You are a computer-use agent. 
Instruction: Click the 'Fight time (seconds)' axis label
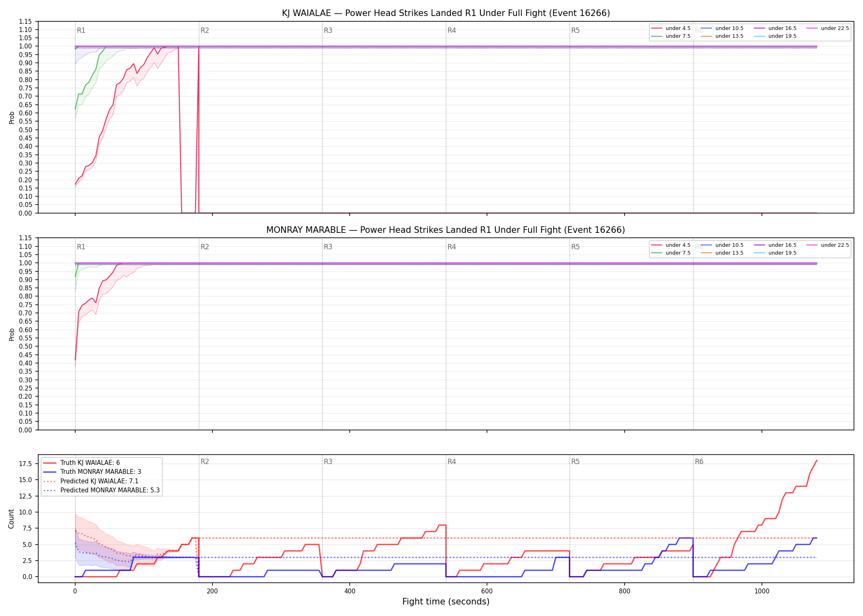(x=446, y=602)
